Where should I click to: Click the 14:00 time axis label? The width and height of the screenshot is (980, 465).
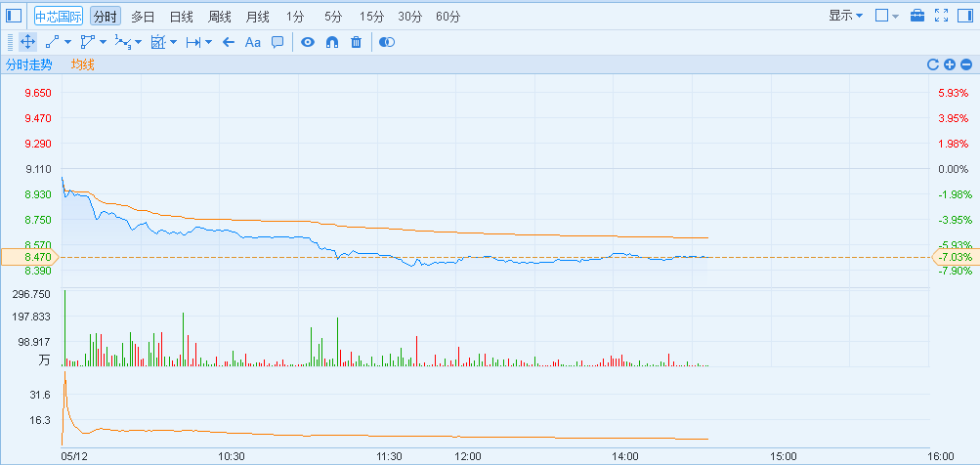click(x=625, y=456)
